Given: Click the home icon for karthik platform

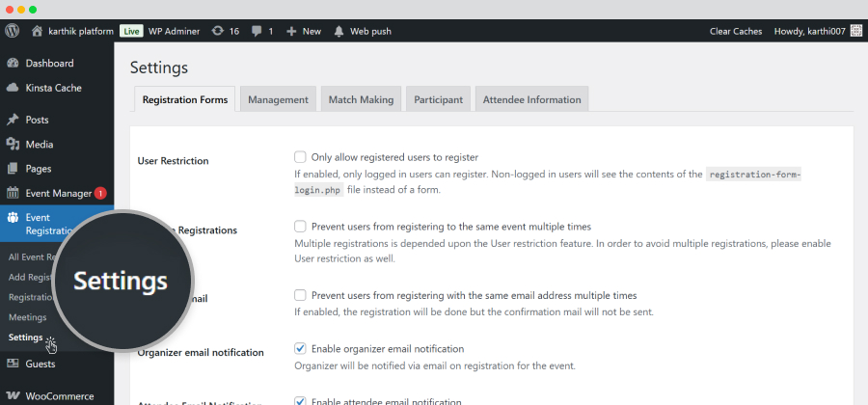Looking at the screenshot, I should (x=37, y=32).
